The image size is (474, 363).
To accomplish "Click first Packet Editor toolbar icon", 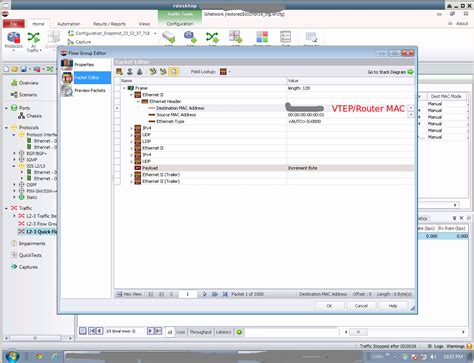I will click(119, 71).
